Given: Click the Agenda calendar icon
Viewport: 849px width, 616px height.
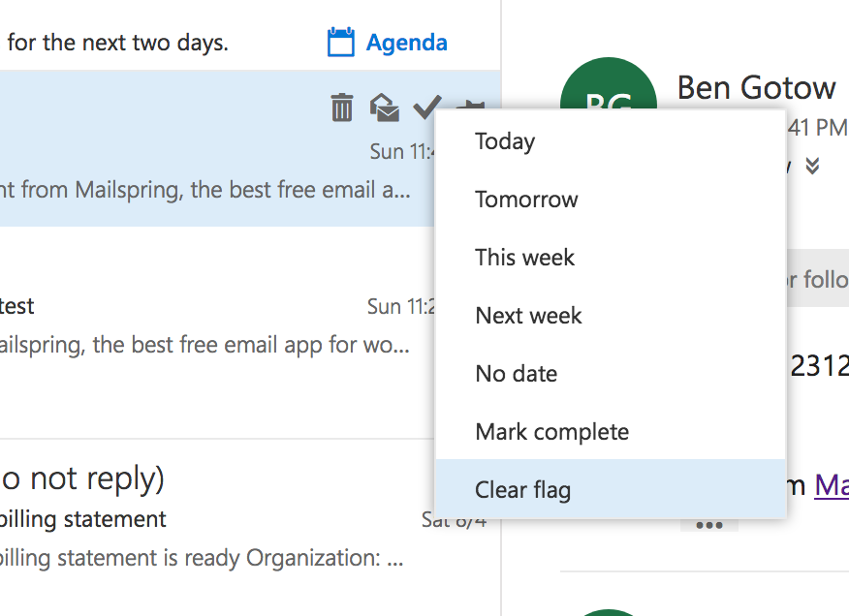Looking at the screenshot, I should tap(340, 42).
